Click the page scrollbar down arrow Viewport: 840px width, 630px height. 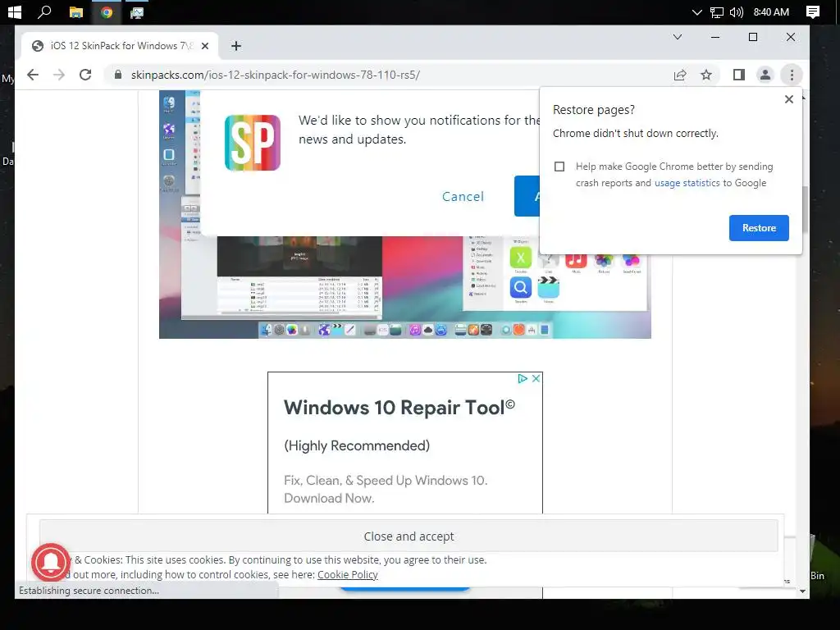(x=802, y=591)
